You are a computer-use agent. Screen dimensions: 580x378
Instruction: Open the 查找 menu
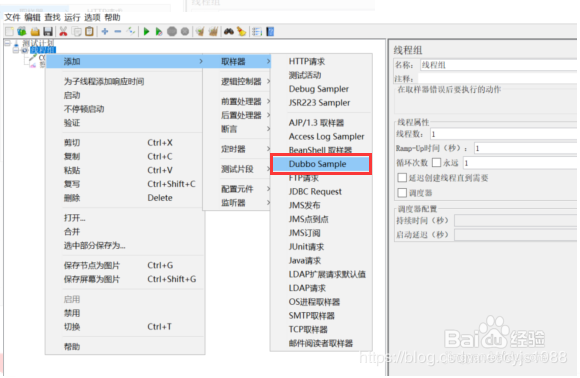coord(53,17)
